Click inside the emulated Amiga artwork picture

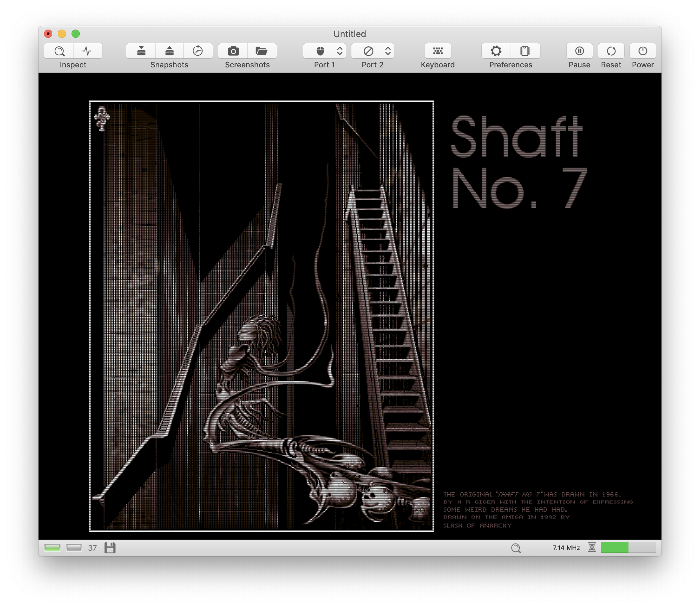point(261,316)
